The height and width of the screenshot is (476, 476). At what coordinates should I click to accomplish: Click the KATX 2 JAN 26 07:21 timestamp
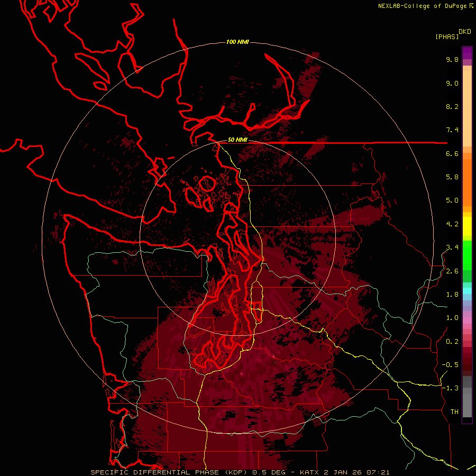(344, 472)
